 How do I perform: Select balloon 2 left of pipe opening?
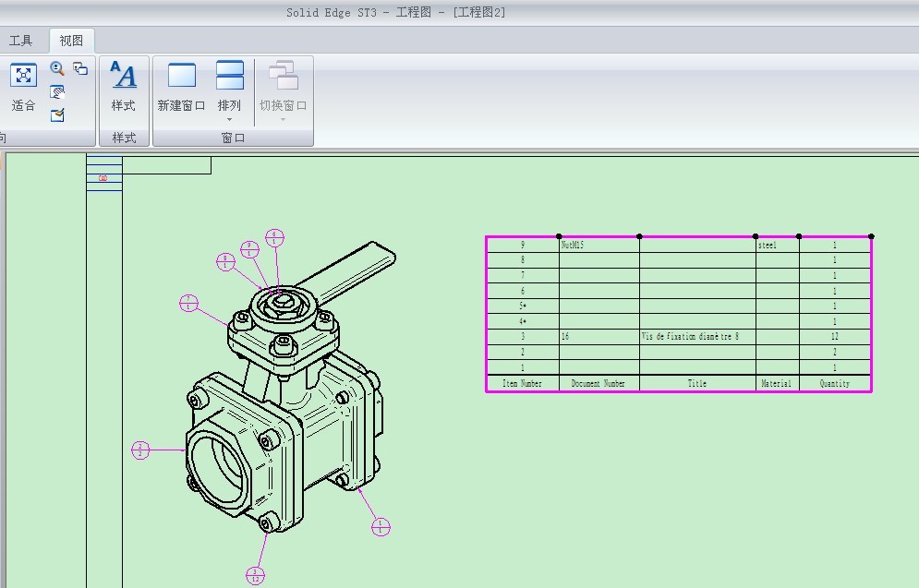coord(140,450)
